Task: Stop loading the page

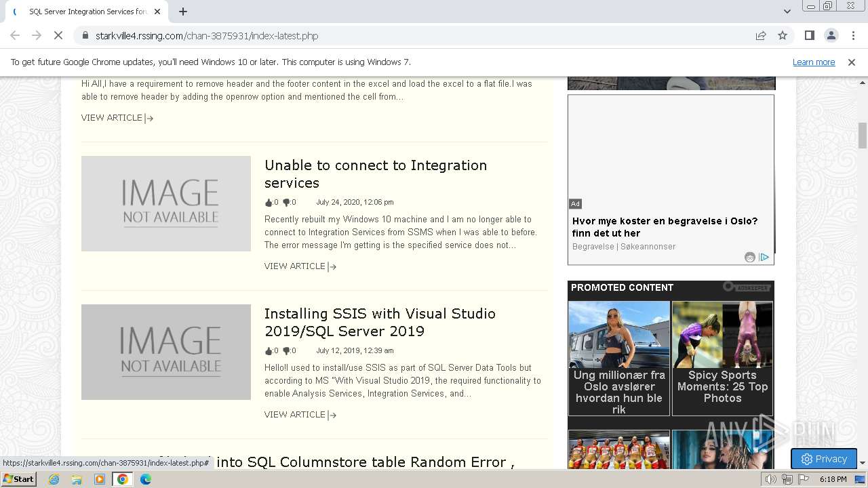Action: coord(58,35)
